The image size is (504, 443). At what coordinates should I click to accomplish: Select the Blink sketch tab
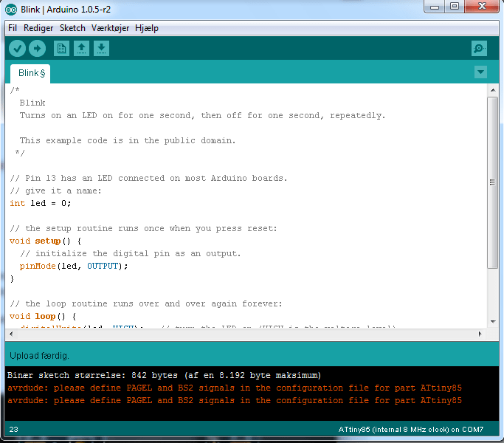30,73
